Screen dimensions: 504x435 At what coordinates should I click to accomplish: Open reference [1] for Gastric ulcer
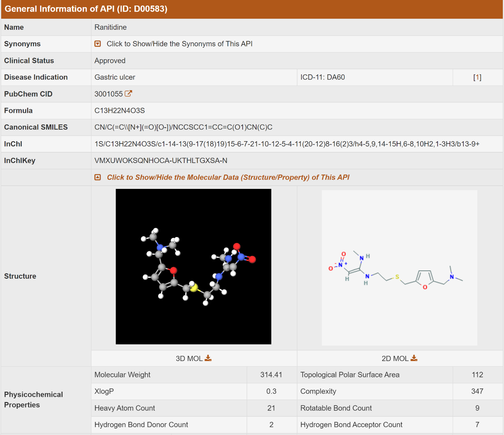coord(477,78)
